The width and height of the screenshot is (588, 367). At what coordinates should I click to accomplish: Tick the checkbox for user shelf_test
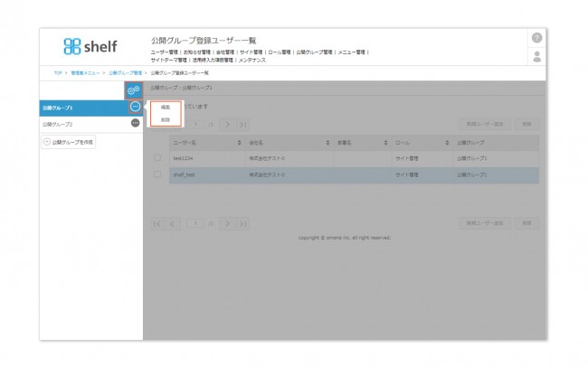coord(157,174)
